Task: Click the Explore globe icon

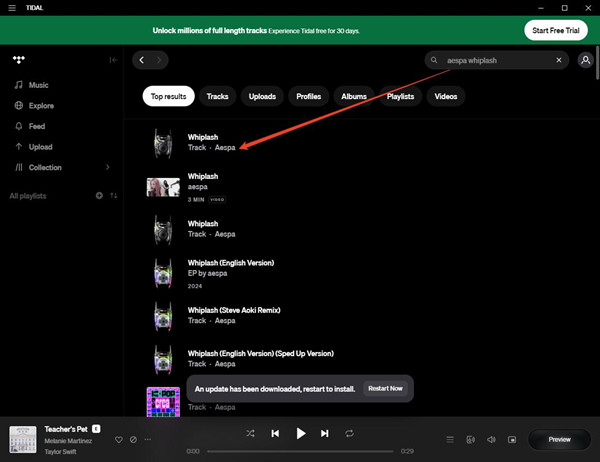Action: (x=19, y=105)
